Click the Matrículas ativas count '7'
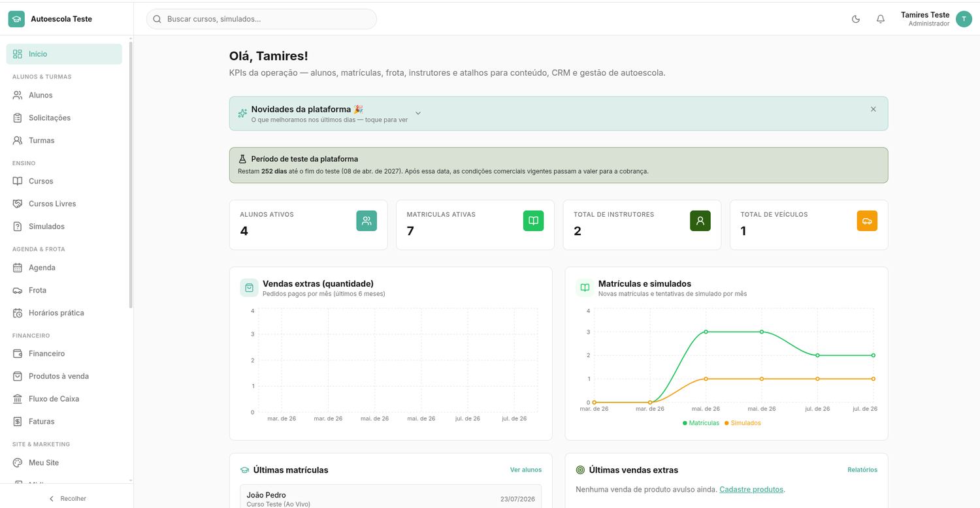This screenshot has height=508, width=980. pos(410,231)
